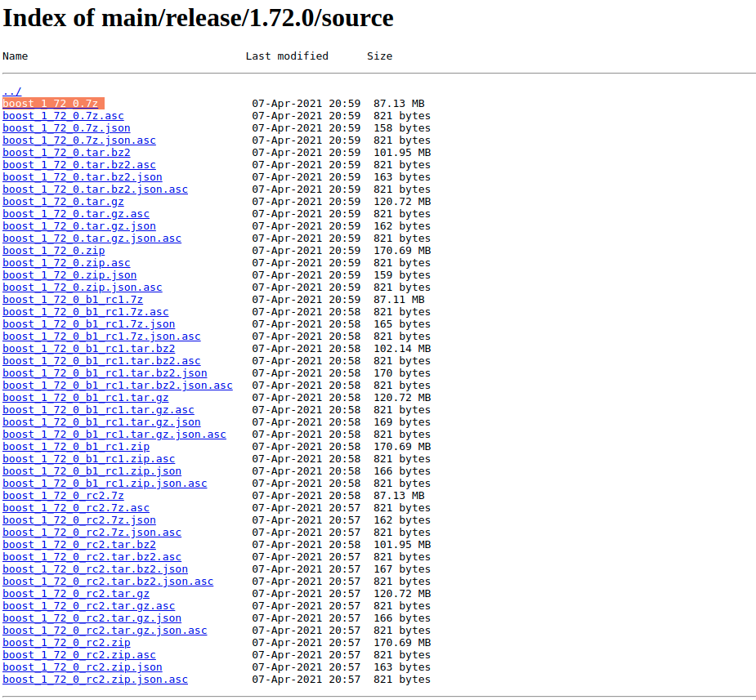Viewport: 756px width, 700px height.
Task: Download boost_1_72_0.tar.bz2 archive
Action: coord(66,152)
